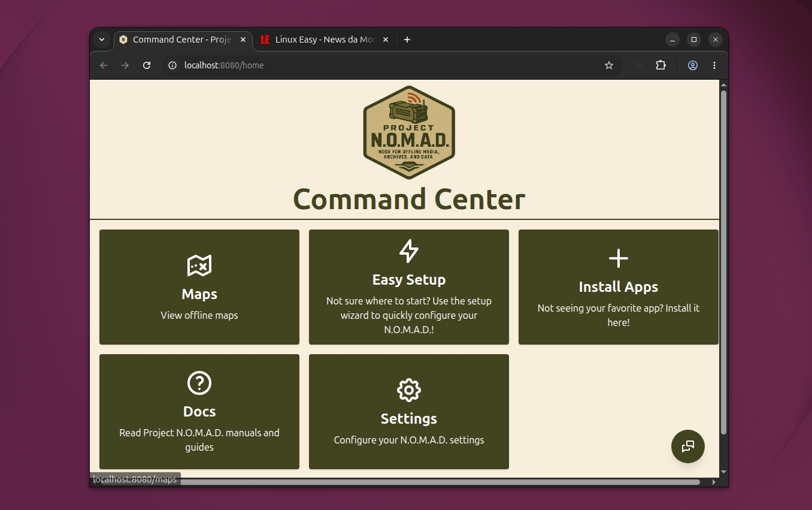Viewport: 812px width, 510px height.
Task: Open the Maps title link
Action: (x=199, y=294)
